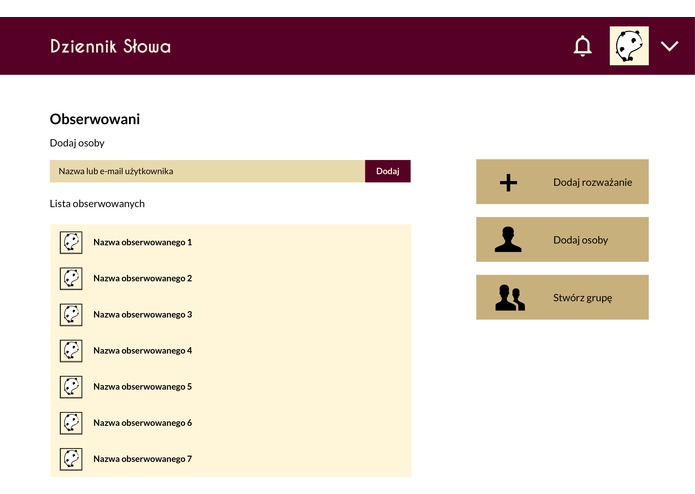Select Nazwa obserwowanego 4 name

(142, 351)
